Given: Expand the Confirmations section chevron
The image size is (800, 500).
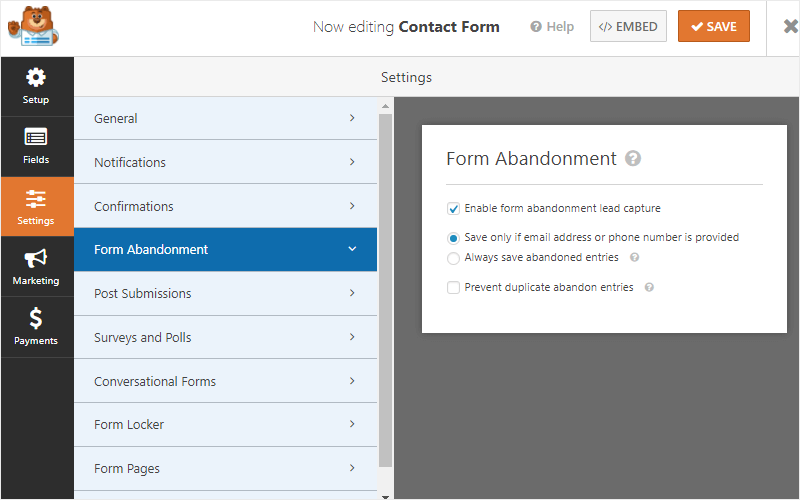Looking at the screenshot, I should coord(352,206).
